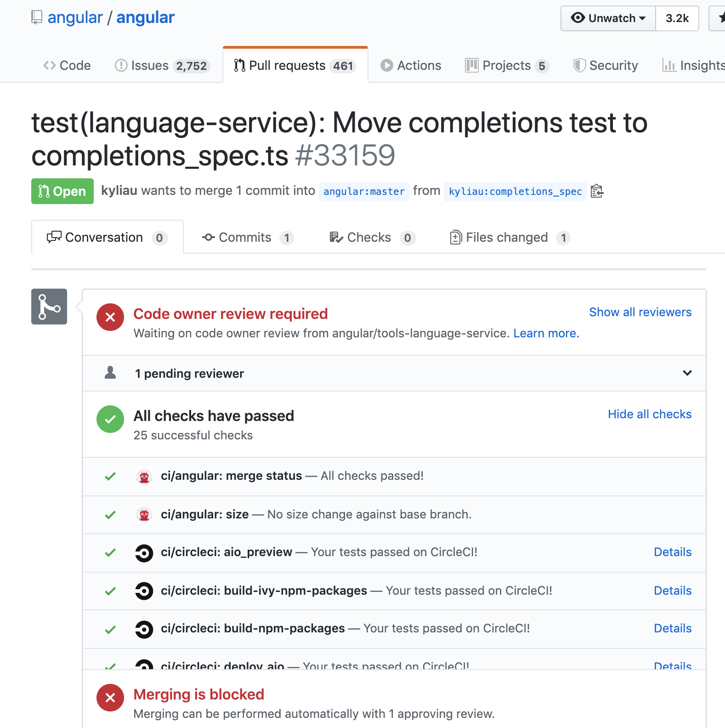Click the CircleCI icon for build-ivy-npm-packages
Image resolution: width=725 pixels, height=728 pixels.
[x=144, y=591]
